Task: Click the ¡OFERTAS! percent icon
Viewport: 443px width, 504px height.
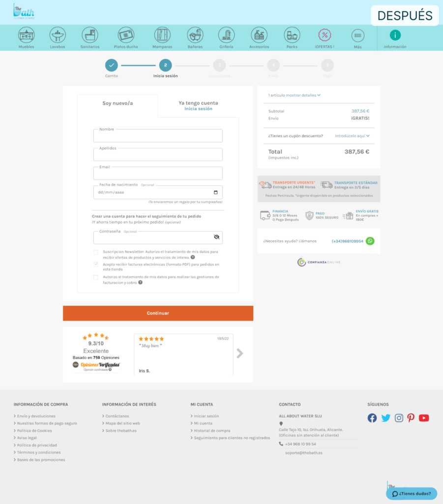Action: [x=325, y=35]
